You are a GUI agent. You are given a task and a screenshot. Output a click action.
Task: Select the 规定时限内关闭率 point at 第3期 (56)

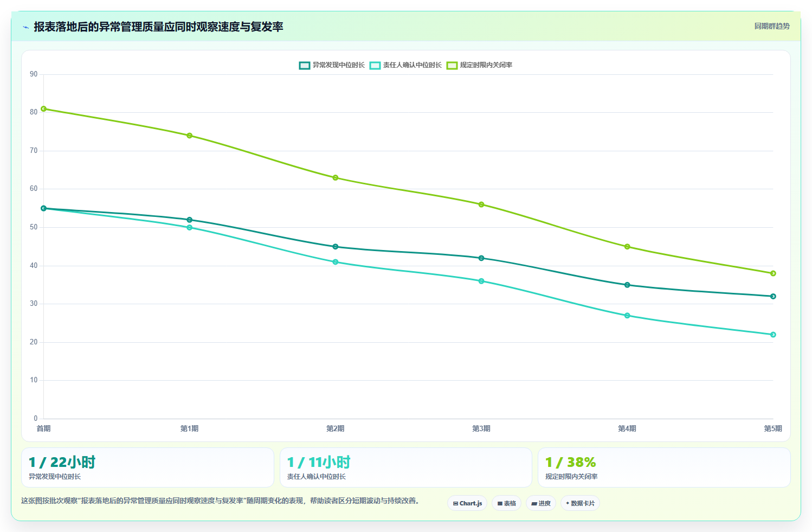[481, 204]
